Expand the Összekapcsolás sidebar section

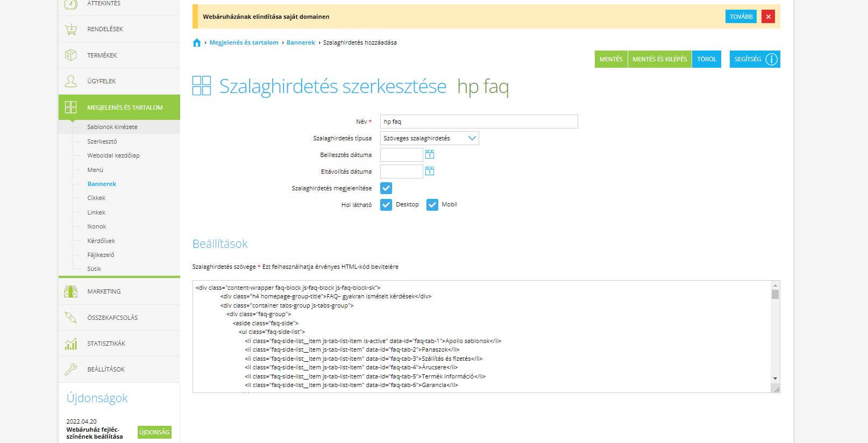click(112, 318)
